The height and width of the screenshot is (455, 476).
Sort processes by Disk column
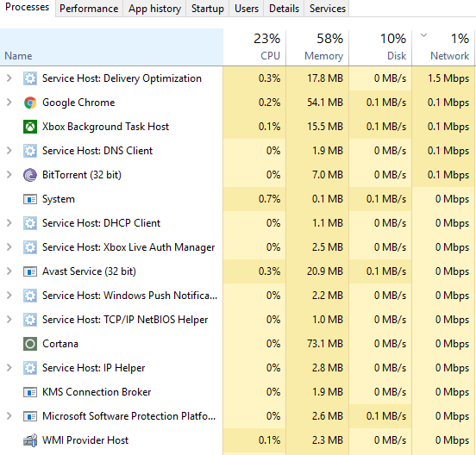pyautogui.click(x=380, y=47)
